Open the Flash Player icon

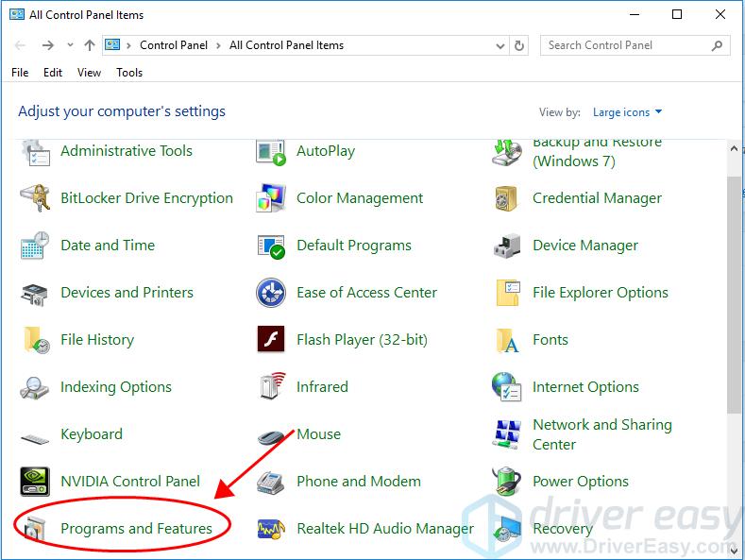[x=271, y=339]
